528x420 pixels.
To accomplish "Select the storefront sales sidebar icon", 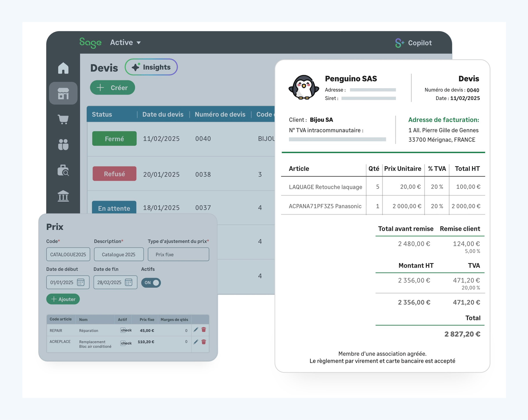I will (x=63, y=93).
